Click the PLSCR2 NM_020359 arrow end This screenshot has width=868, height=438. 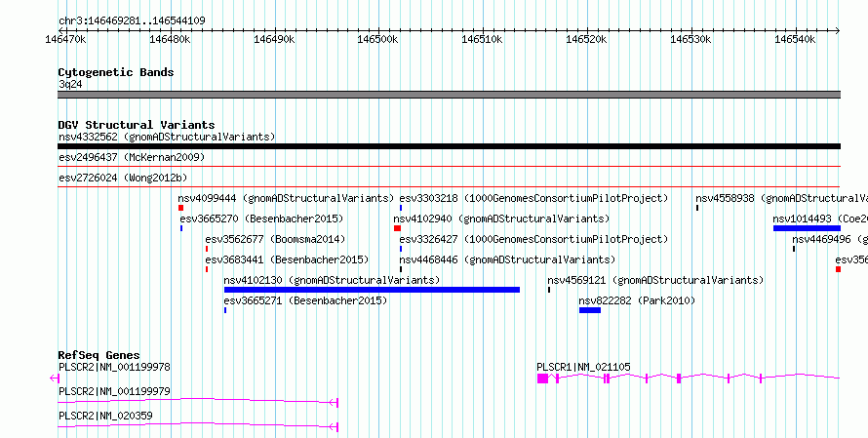point(334,427)
